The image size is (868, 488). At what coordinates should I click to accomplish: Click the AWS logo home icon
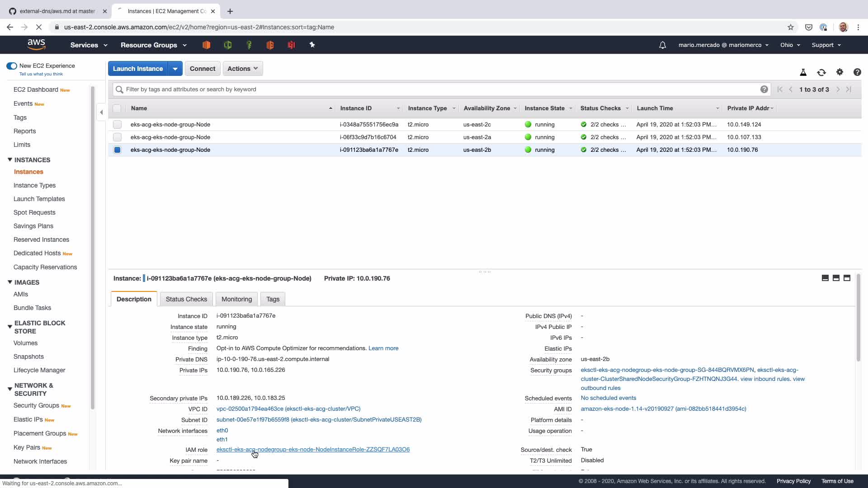point(36,45)
